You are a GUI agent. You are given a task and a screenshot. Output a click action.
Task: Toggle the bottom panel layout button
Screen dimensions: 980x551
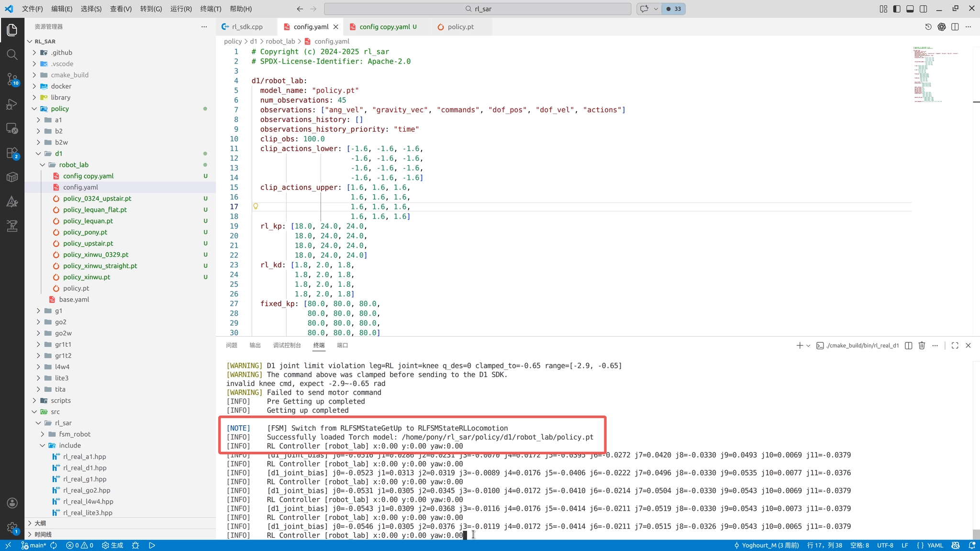coord(910,9)
